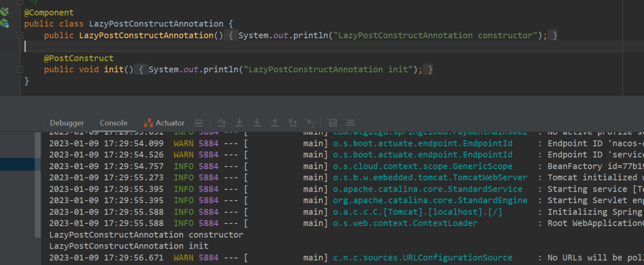This screenshot has width=644, height=265.
Task: Click the "LazyPostConstructAnnotation constructor" string literal
Action: click(435, 36)
